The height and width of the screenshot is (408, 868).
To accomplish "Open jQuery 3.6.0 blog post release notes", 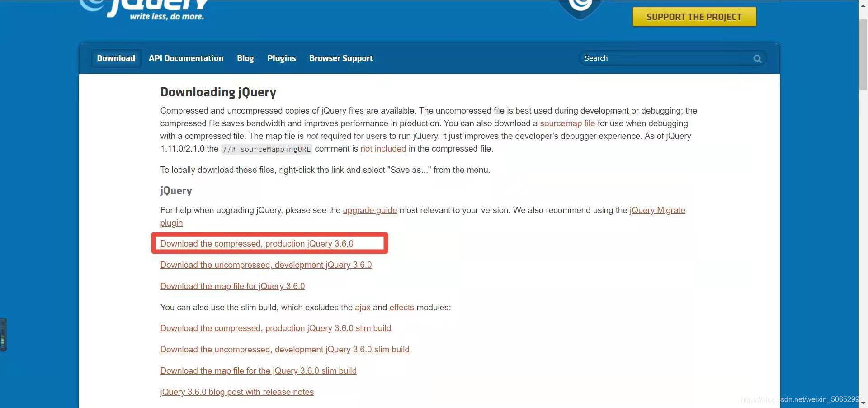I will [237, 392].
